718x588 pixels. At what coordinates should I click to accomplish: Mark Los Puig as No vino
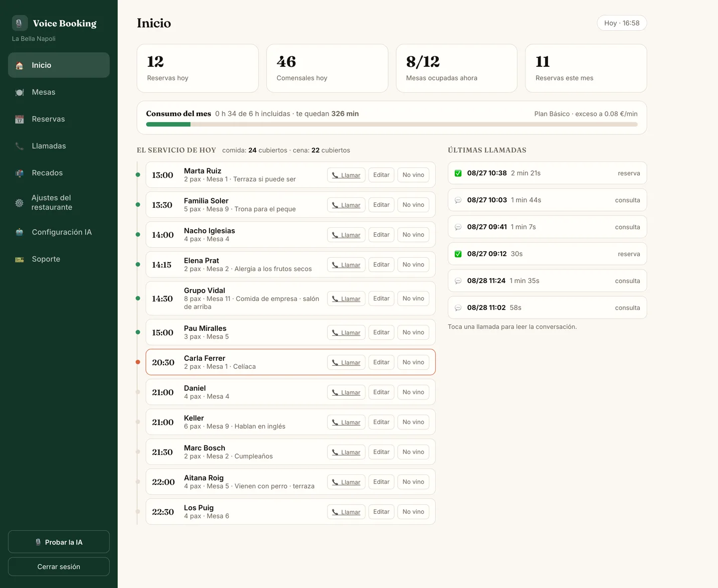coord(413,512)
